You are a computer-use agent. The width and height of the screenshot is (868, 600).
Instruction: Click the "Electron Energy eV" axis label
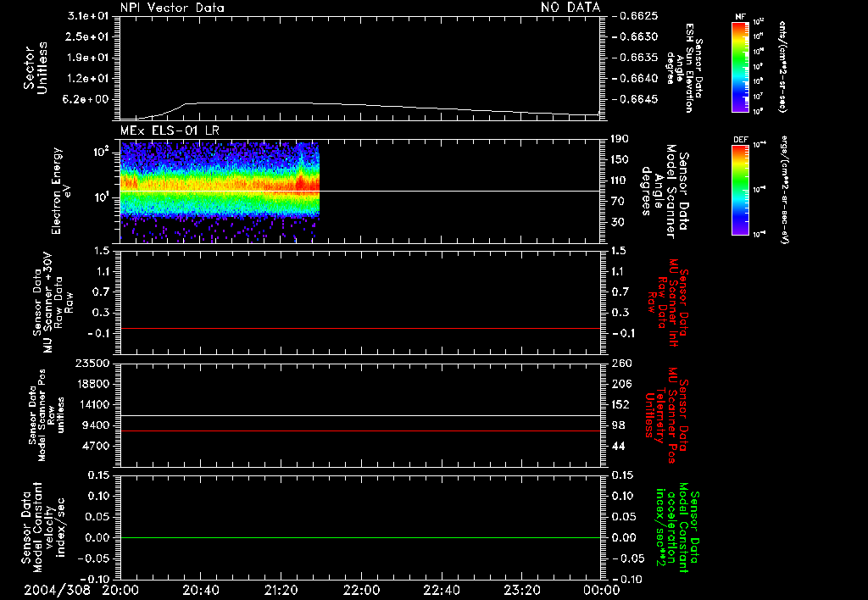coord(61,191)
